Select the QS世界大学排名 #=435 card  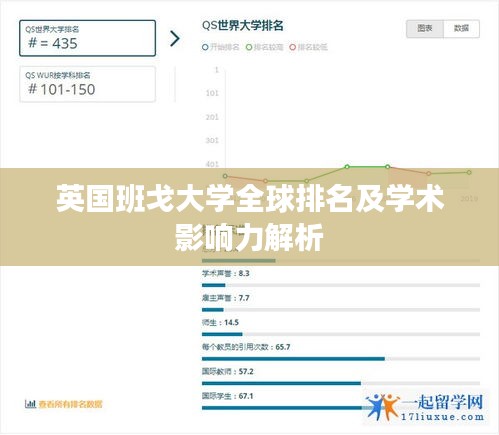click(87, 38)
